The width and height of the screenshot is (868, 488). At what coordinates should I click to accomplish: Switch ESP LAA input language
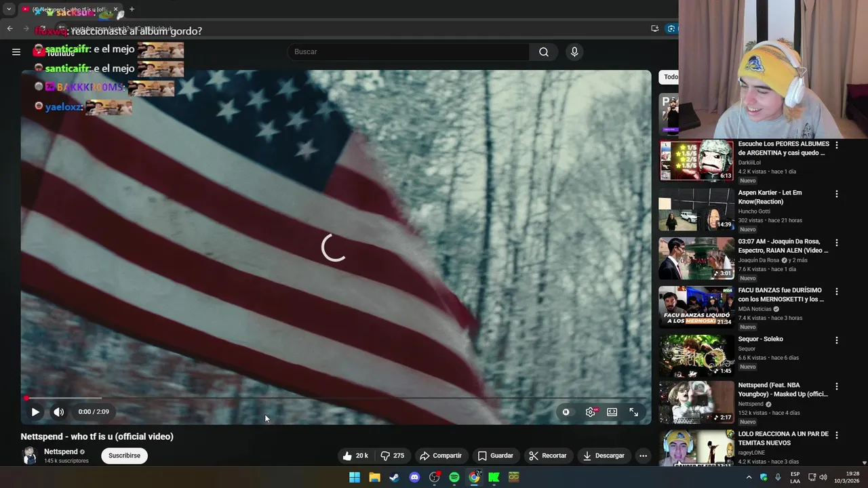click(x=795, y=477)
